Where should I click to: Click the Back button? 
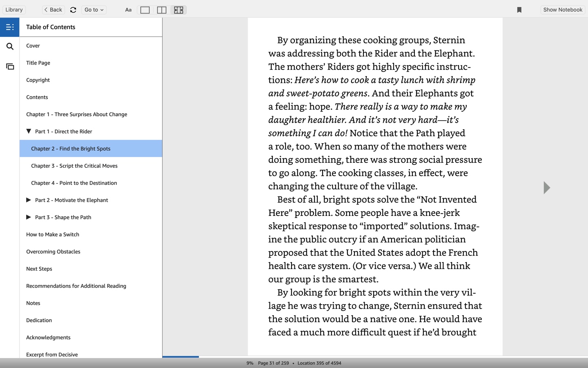click(x=53, y=10)
